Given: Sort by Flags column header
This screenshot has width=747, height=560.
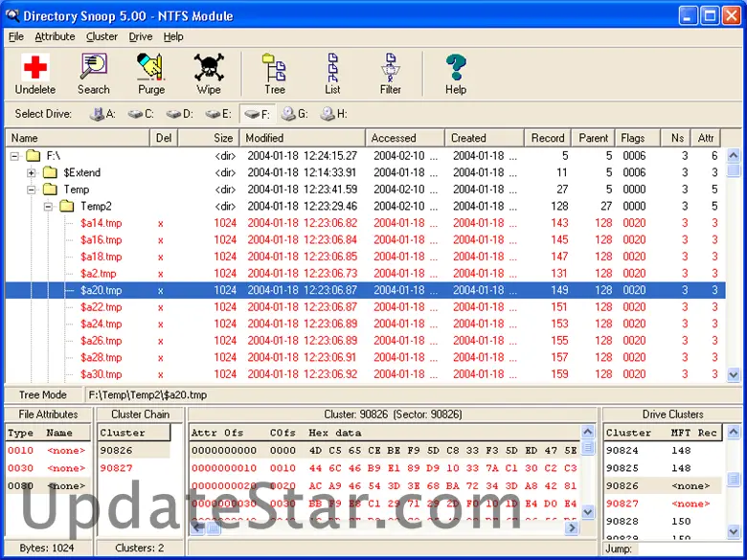Looking at the screenshot, I should (638, 138).
